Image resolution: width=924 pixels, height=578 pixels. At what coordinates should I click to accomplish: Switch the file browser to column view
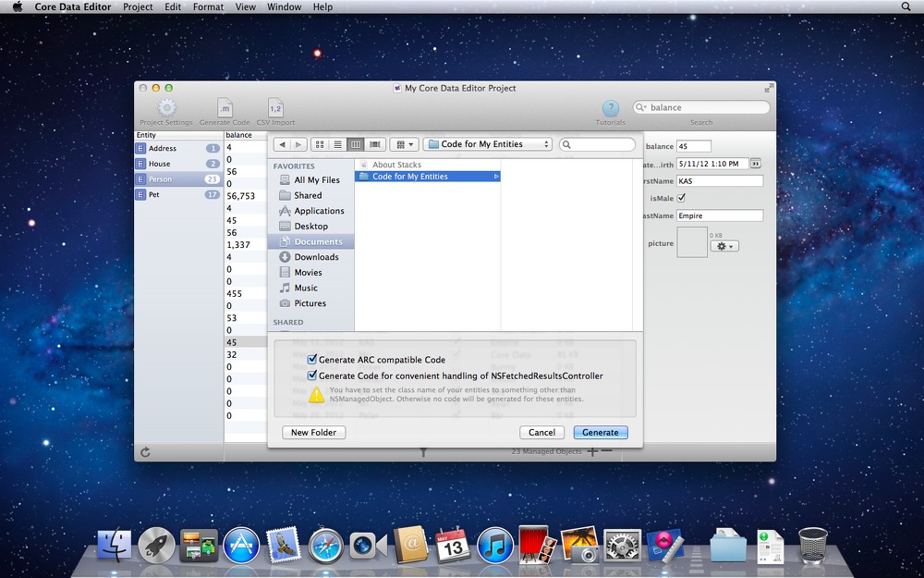click(x=356, y=144)
